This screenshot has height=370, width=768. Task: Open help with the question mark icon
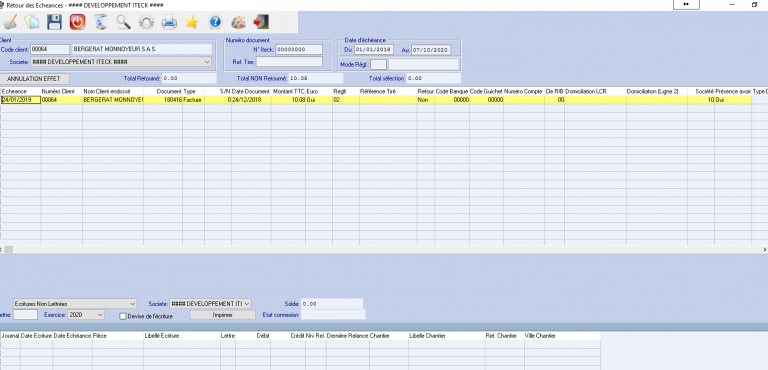coord(215,22)
